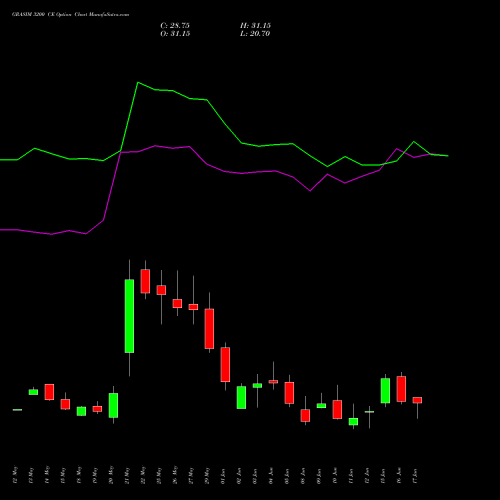
Task: Select the green candle on 02 Jun
Action: pos(241,397)
